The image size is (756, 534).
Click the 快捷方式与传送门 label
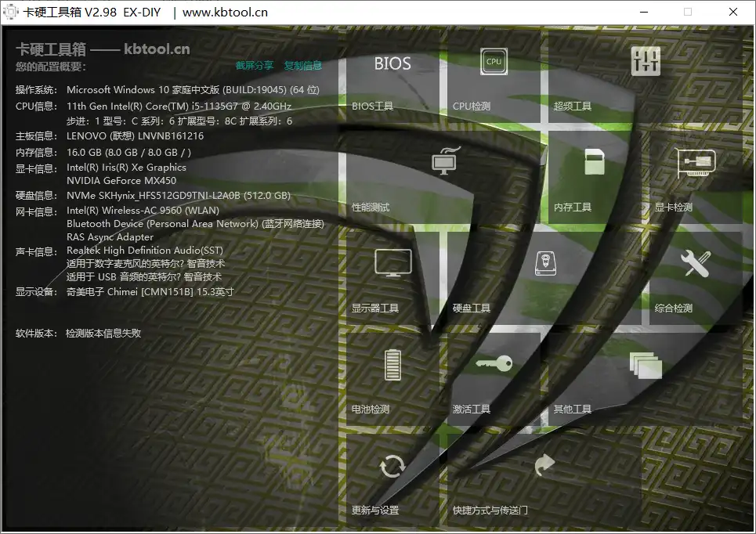click(490, 510)
